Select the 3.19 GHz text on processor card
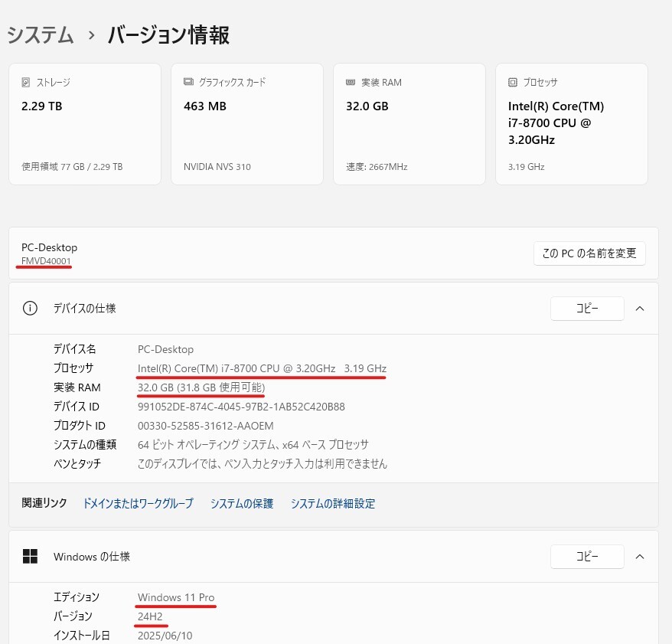672x644 pixels. coord(527,167)
